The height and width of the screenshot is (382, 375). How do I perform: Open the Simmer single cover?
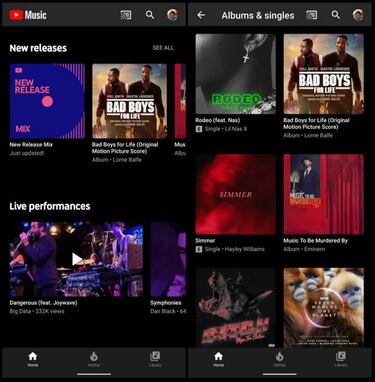[236, 194]
